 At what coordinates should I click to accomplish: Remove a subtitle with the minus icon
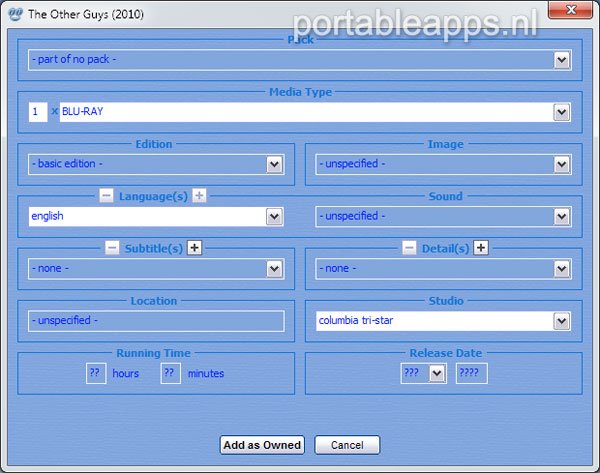112,248
